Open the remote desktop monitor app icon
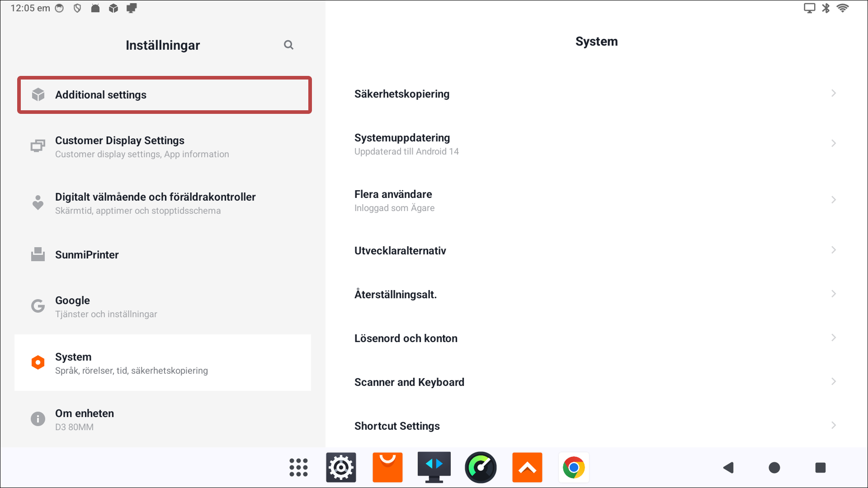Viewport: 868px width, 488px height. [434, 468]
